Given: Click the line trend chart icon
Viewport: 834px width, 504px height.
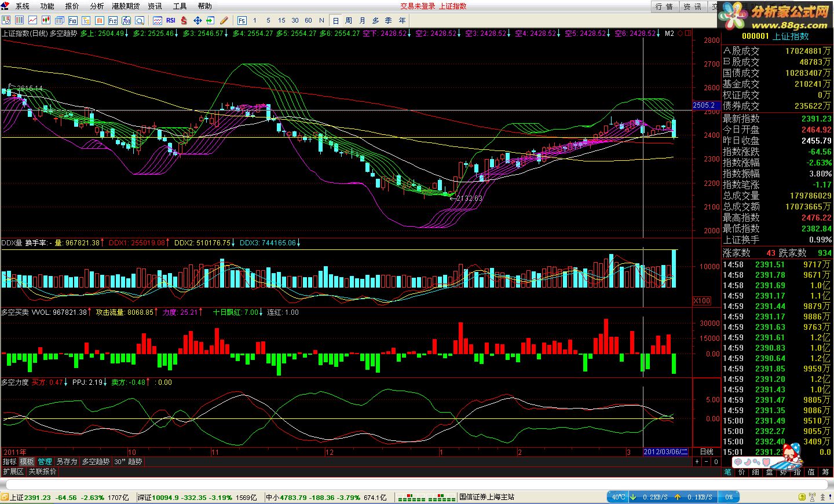Looking at the screenshot, I should pos(32,20).
